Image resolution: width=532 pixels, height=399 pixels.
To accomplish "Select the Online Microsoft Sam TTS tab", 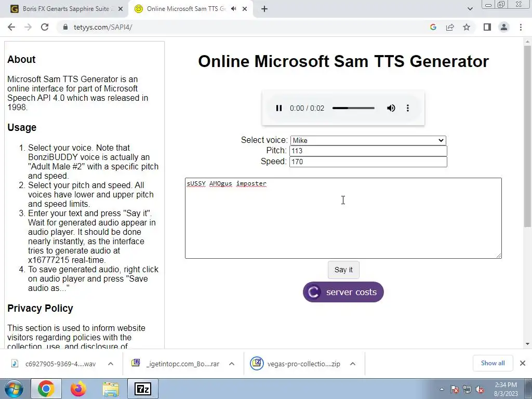I will pos(187,9).
